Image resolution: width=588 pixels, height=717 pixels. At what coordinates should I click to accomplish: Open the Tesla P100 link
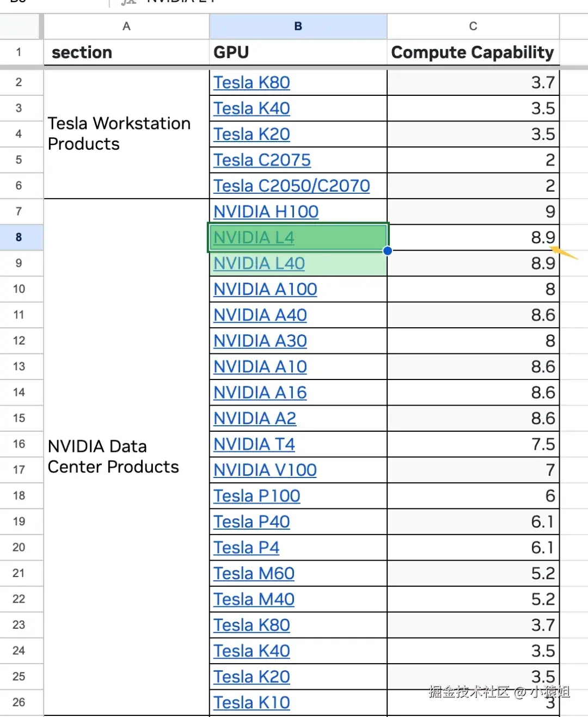click(x=256, y=496)
